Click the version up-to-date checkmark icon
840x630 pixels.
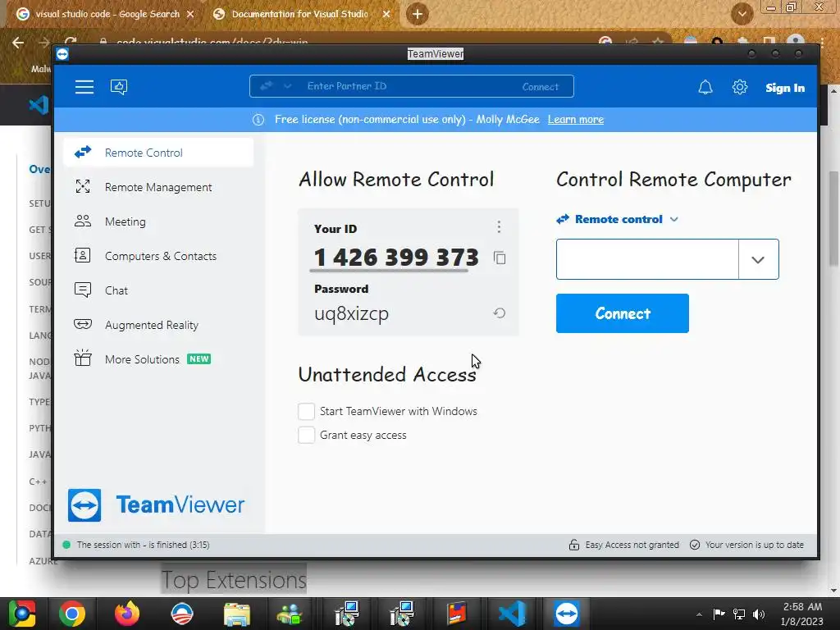pos(695,545)
